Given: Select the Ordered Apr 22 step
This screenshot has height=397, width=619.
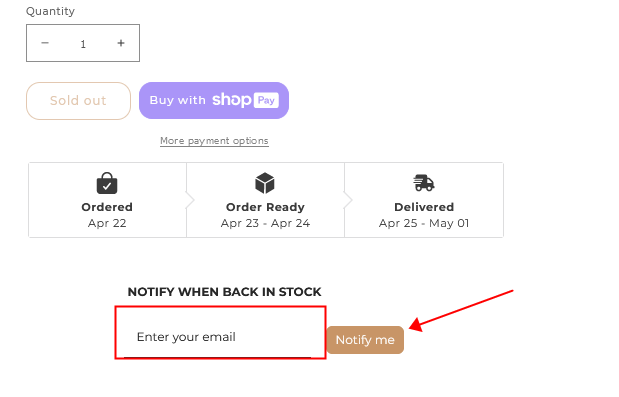Looking at the screenshot, I should [x=107, y=200].
